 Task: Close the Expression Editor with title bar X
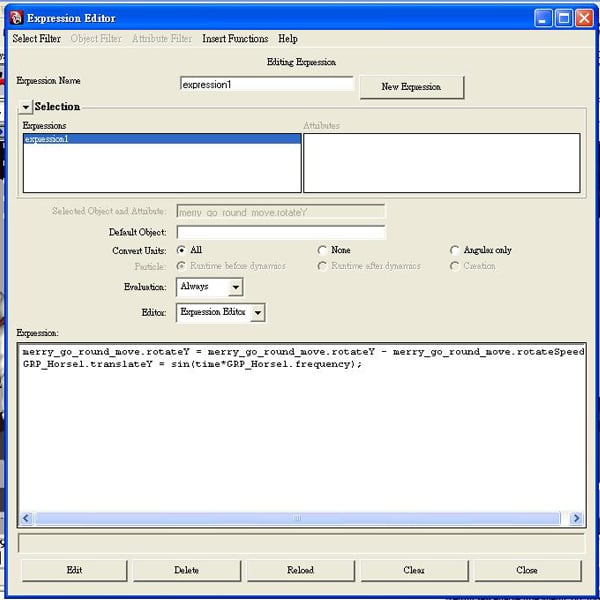(x=585, y=18)
